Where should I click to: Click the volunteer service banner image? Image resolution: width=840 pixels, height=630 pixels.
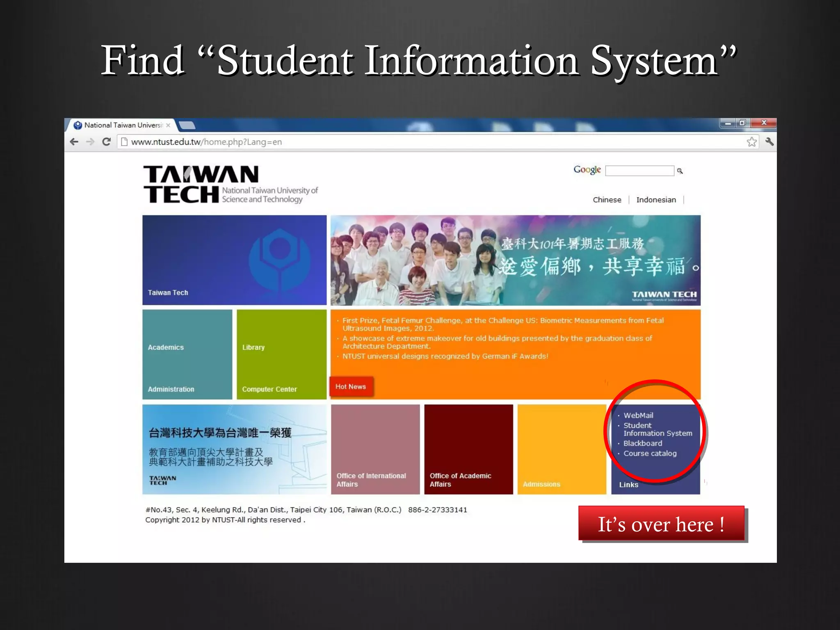click(515, 260)
